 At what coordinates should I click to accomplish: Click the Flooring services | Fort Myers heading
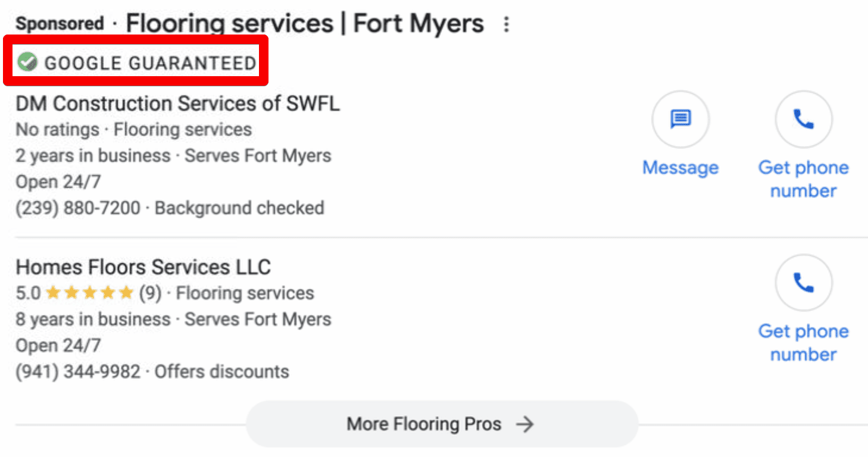tap(305, 24)
